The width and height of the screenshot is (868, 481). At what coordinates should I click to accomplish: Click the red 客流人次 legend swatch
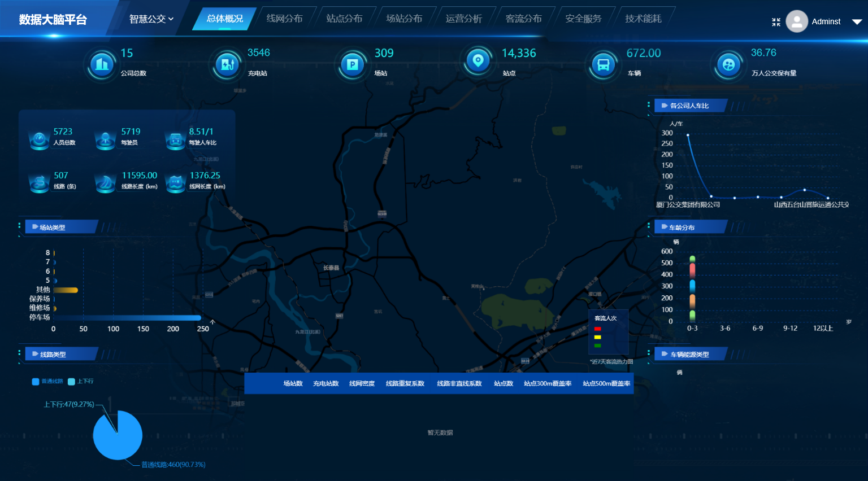597,329
